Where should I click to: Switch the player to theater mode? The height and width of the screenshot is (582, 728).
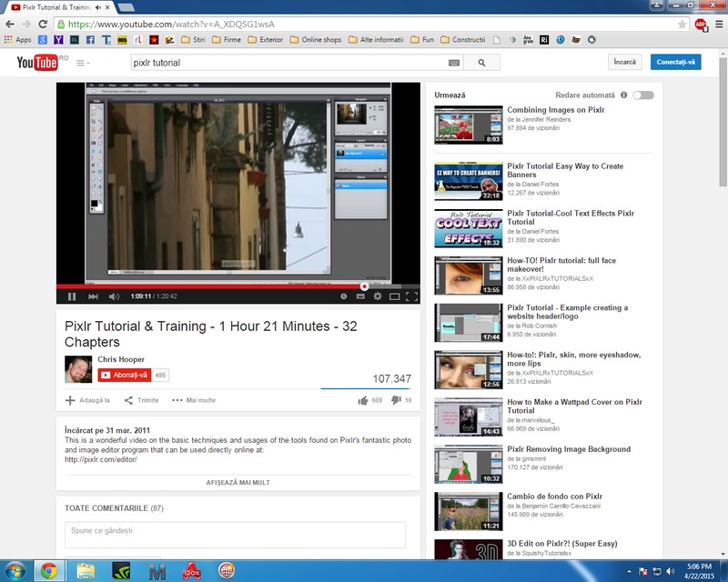click(395, 296)
